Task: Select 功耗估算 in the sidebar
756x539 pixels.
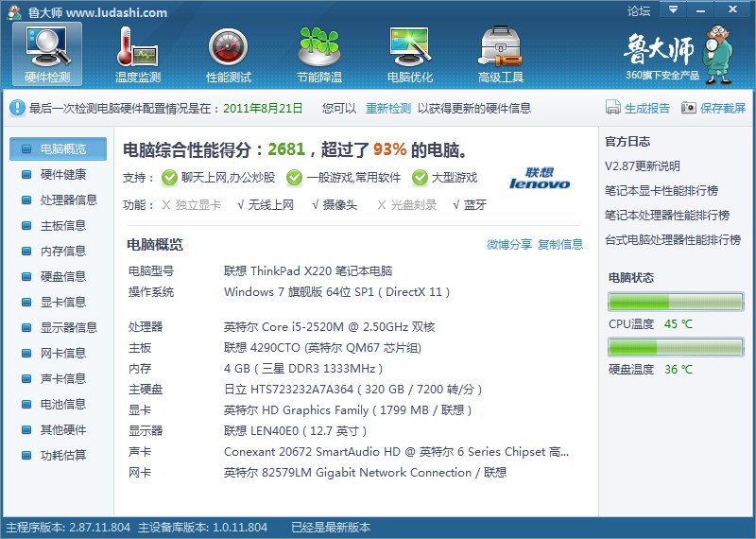Action: pyautogui.click(x=58, y=456)
